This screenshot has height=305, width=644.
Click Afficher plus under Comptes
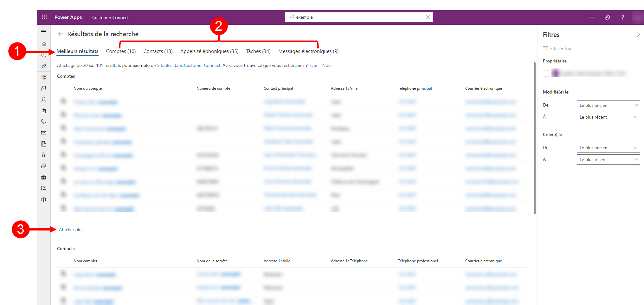(x=71, y=230)
